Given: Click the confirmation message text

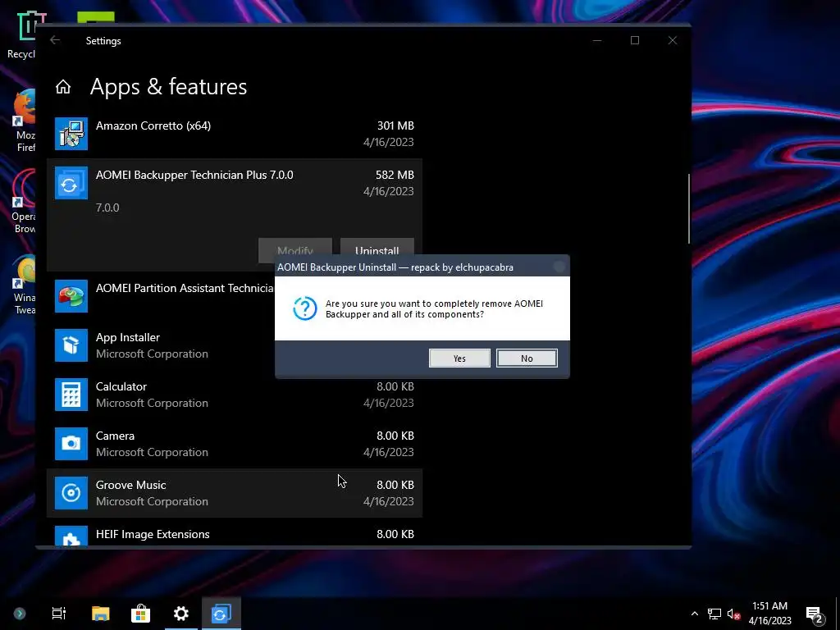Looking at the screenshot, I should click(x=434, y=308).
